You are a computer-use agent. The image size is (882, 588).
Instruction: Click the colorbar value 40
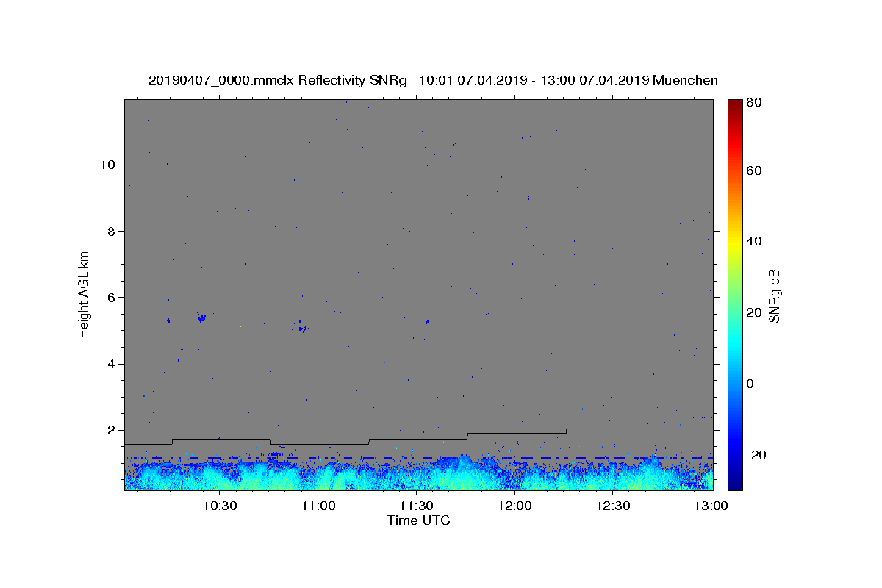pyautogui.click(x=753, y=242)
